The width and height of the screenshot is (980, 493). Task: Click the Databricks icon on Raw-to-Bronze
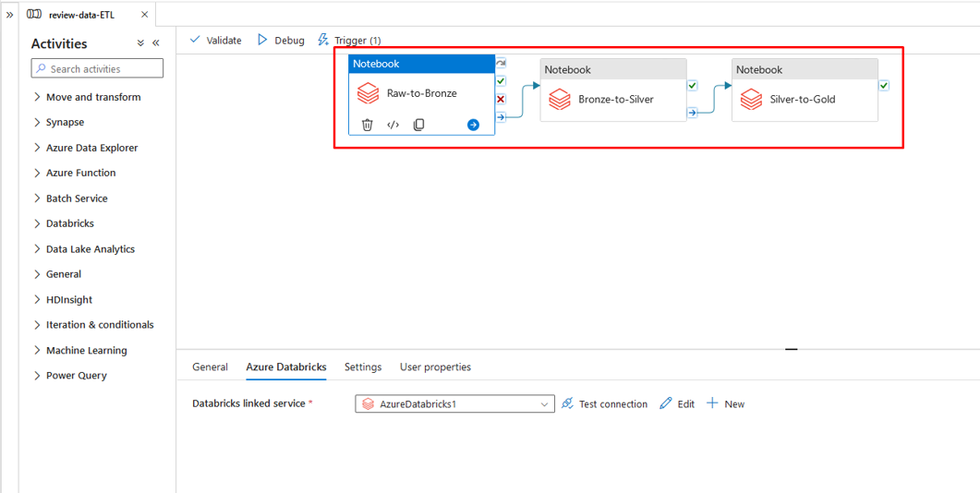[369, 94]
